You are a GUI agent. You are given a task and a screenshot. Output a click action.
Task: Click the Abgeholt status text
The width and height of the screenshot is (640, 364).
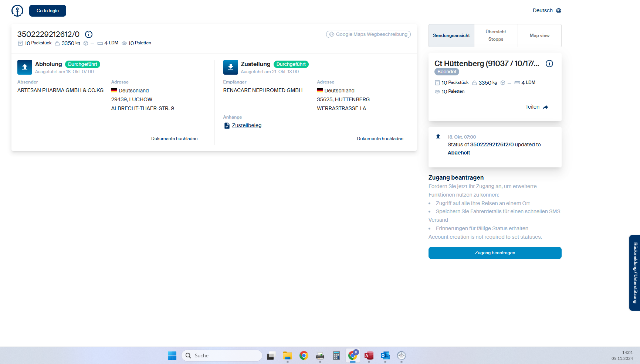tap(459, 153)
